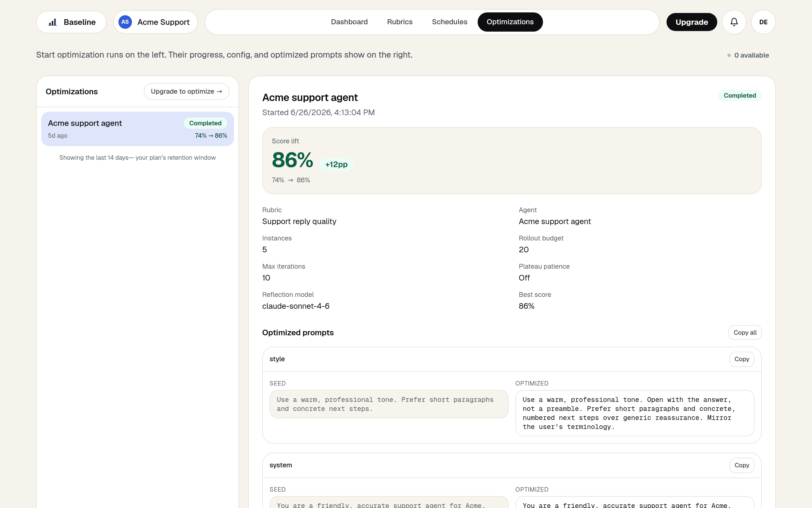Click the 5d ago label

[x=58, y=135]
